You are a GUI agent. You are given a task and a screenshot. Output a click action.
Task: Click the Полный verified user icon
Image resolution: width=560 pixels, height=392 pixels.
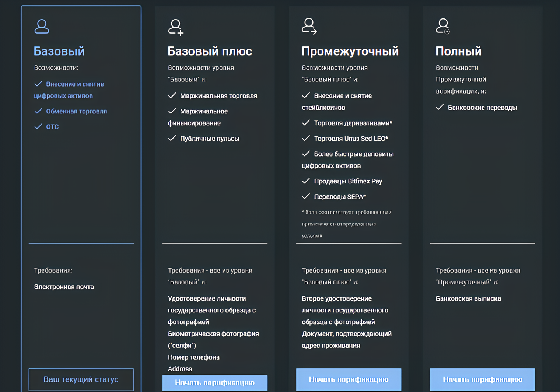442,26
